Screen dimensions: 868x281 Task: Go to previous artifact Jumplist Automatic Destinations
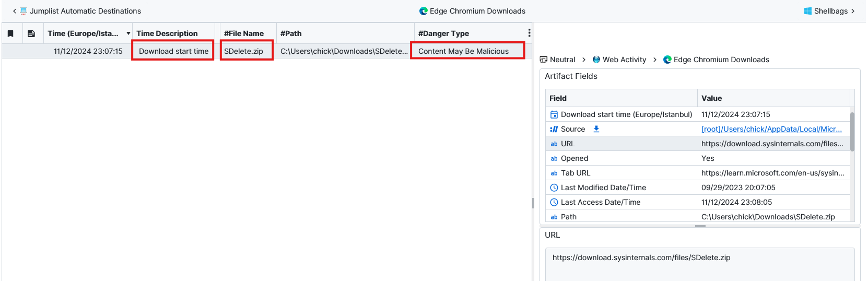coord(77,11)
